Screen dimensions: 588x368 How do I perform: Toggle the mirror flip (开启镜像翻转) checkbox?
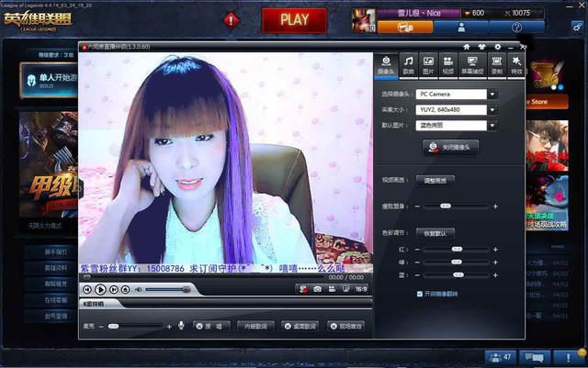pos(420,294)
